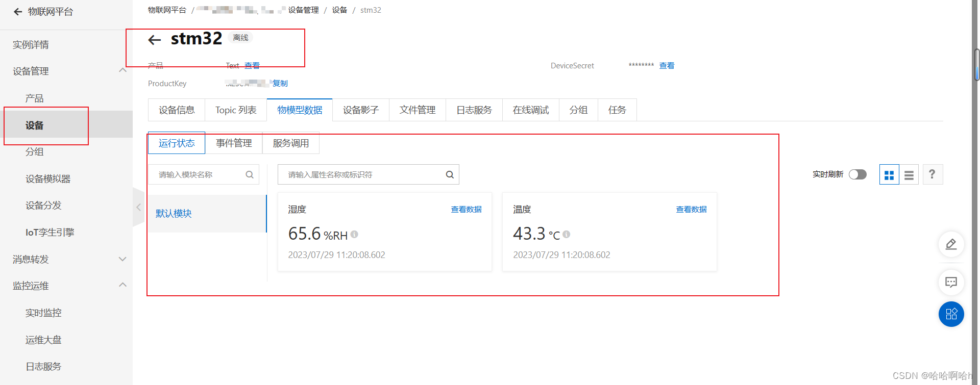Click back arrow next to stm32 title
980x385 pixels.
pyautogui.click(x=154, y=40)
